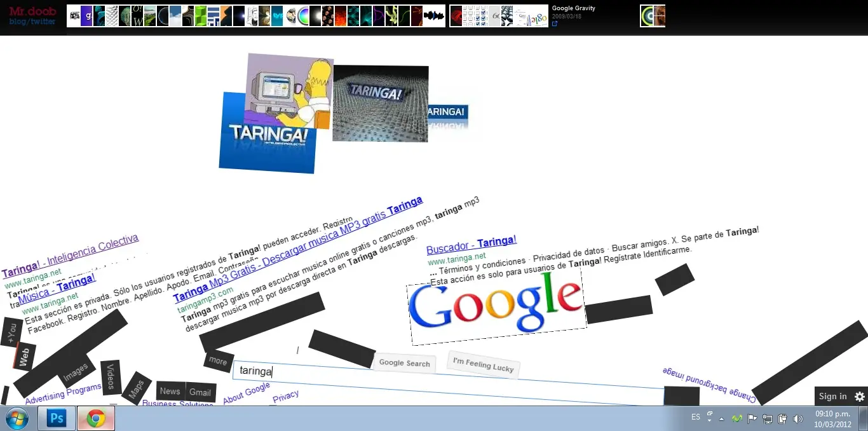
Task: Click the upside-down Change background image link
Action: pyautogui.click(x=710, y=384)
